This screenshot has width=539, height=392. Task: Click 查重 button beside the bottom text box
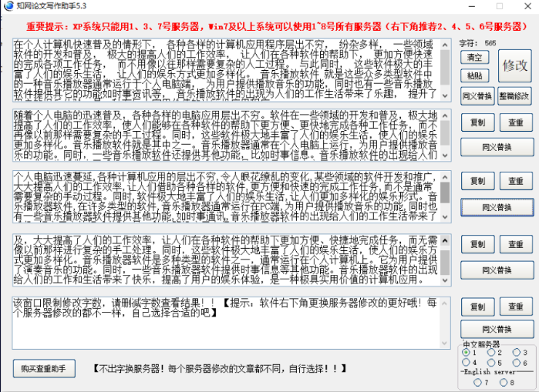(x=516, y=308)
